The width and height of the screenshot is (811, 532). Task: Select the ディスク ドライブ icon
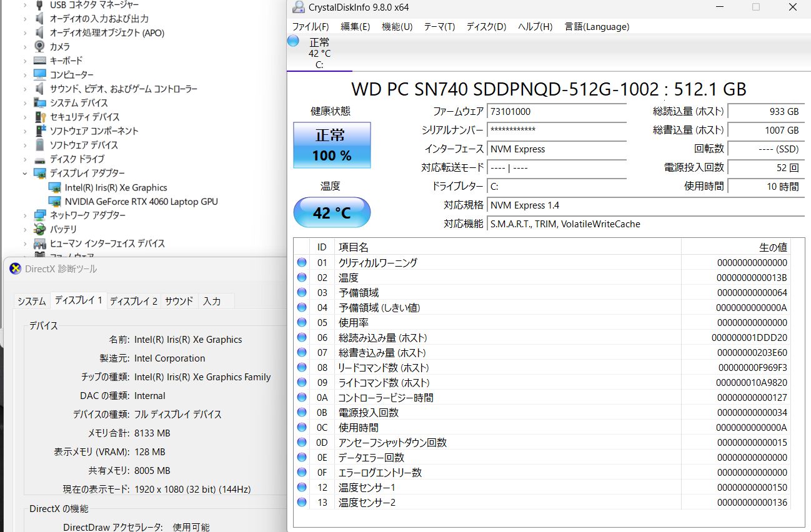pos(40,159)
